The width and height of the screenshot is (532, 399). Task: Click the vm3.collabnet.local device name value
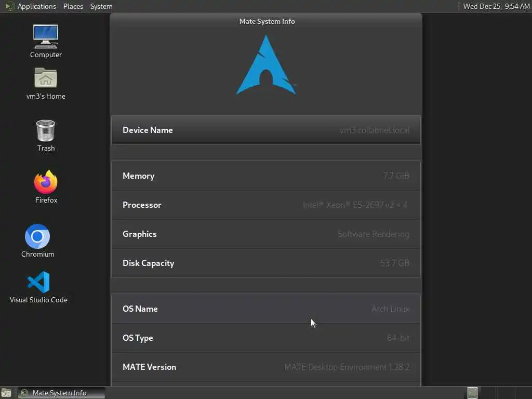click(x=374, y=130)
